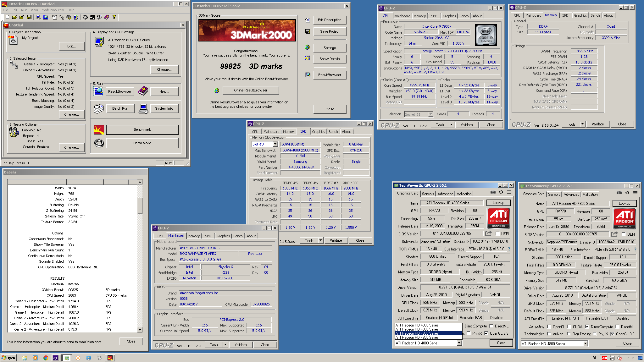This screenshot has height=362, width=644.
Task: Toggle UEFI checkbox in right GPU-Z window
Action: [x=624, y=234]
